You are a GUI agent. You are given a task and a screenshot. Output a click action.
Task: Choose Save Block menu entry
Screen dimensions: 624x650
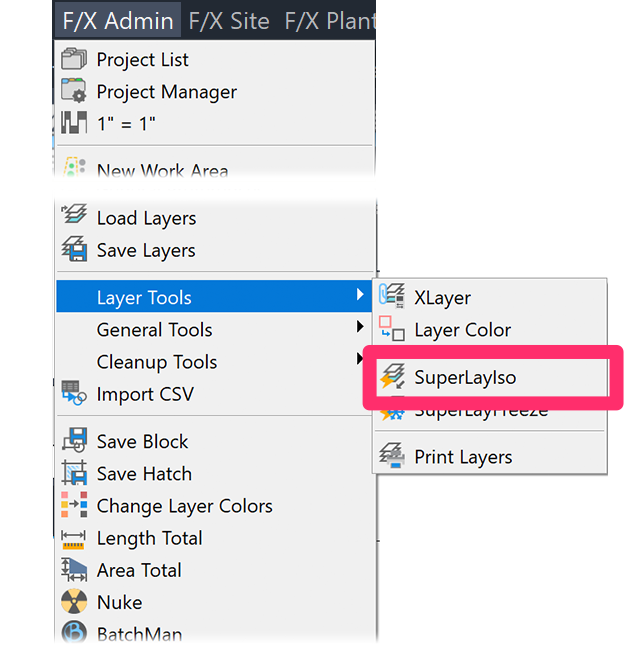142,442
